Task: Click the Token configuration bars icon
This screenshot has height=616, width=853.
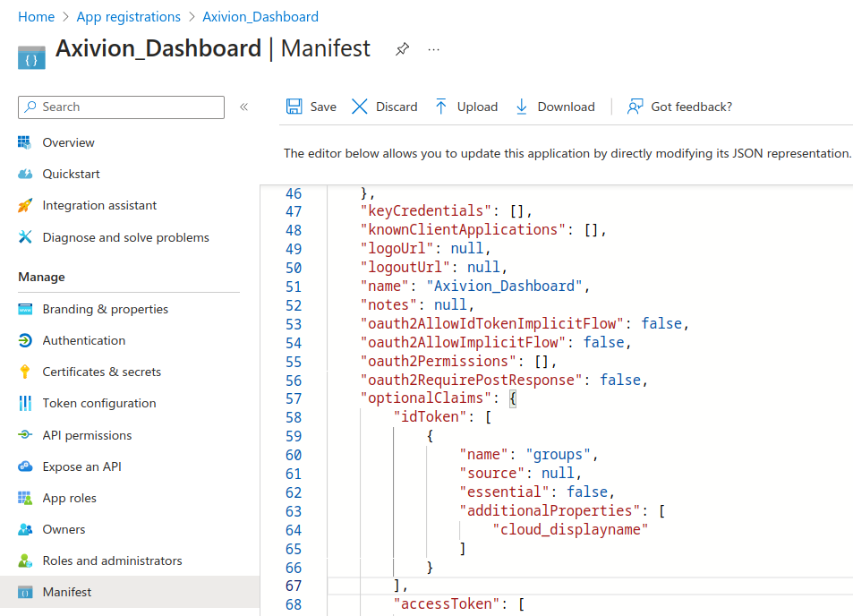Action: (25, 403)
